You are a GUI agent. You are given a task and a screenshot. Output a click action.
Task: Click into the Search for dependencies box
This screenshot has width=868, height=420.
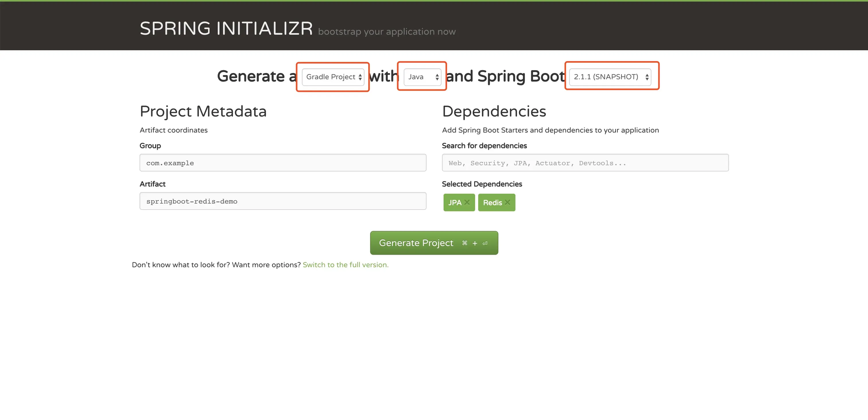click(585, 163)
